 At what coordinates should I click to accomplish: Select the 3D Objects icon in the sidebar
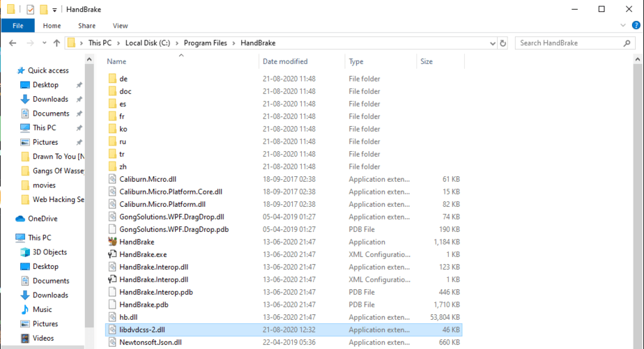26,252
